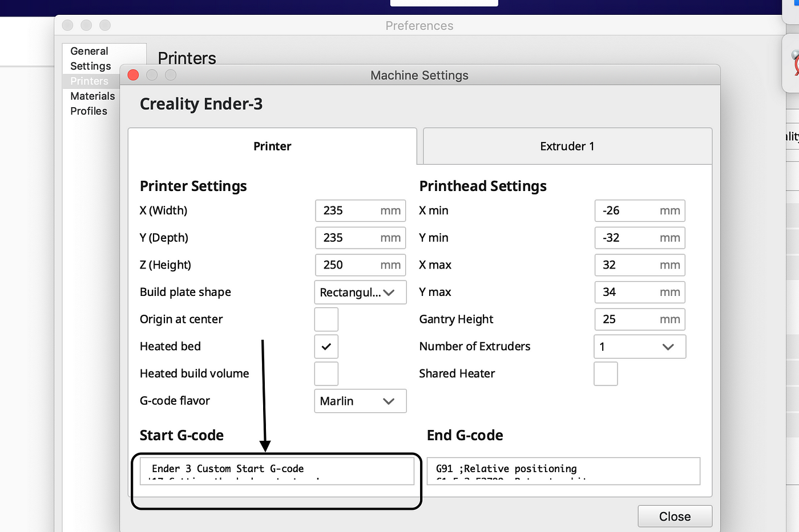Click the Printers heading in Preferences window
This screenshot has height=532, width=799.
[187, 58]
